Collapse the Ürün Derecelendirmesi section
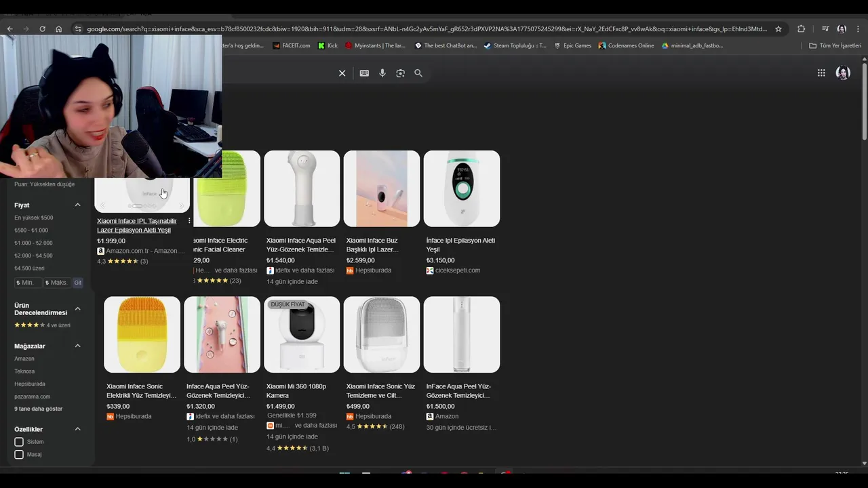Screen dimensions: 868x488 point(77,309)
